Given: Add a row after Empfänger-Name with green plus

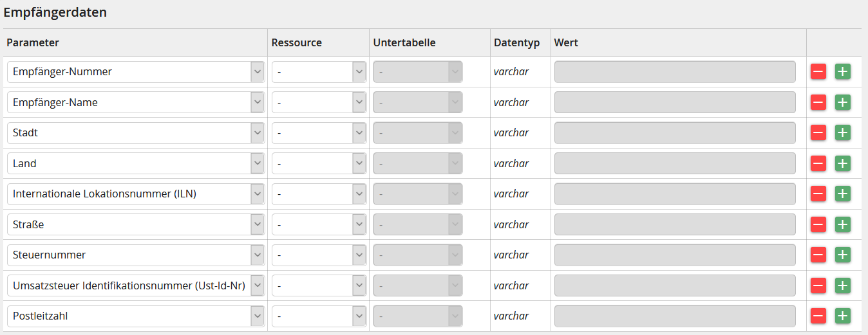Looking at the screenshot, I should coord(843,102).
